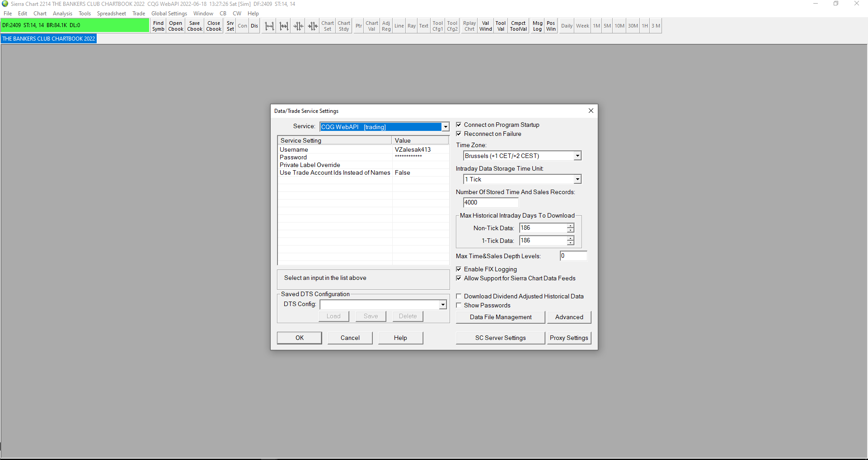The image size is (868, 460).
Task: Open Srv Set server settings button
Action: tap(230, 26)
